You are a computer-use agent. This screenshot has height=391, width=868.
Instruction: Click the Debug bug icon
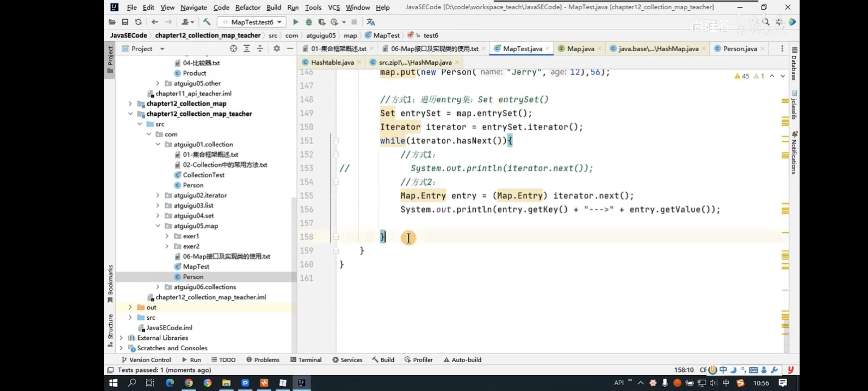(309, 22)
